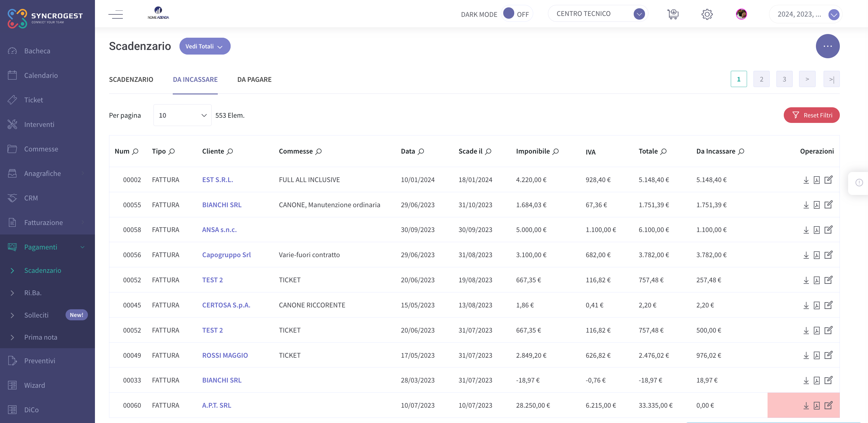Search by the Totale column magnifier
The height and width of the screenshot is (423, 868).
pyautogui.click(x=663, y=151)
